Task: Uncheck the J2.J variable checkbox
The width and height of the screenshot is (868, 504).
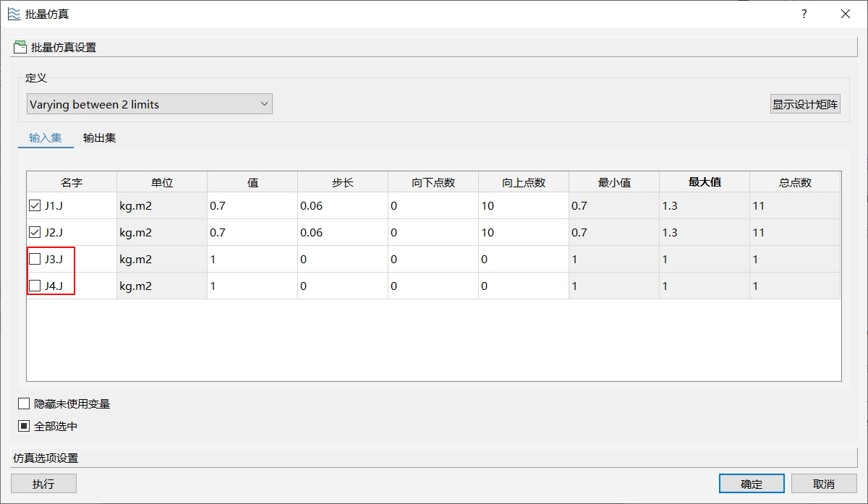Action: pyautogui.click(x=35, y=233)
